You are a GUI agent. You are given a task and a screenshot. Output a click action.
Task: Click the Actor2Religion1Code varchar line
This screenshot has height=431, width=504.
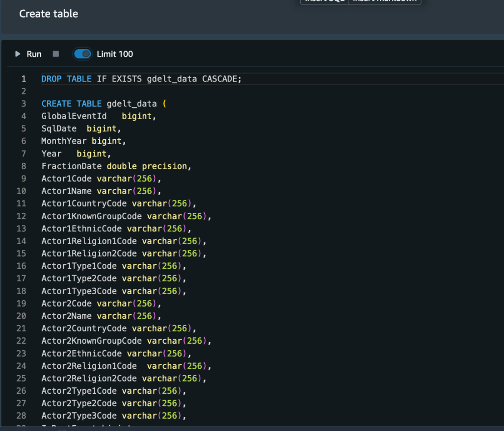126,366
